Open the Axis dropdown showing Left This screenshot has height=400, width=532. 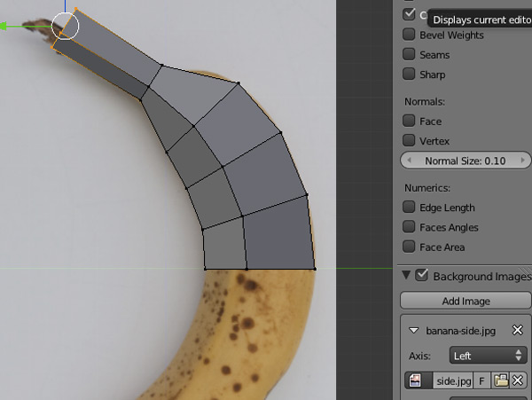(489, 356)
